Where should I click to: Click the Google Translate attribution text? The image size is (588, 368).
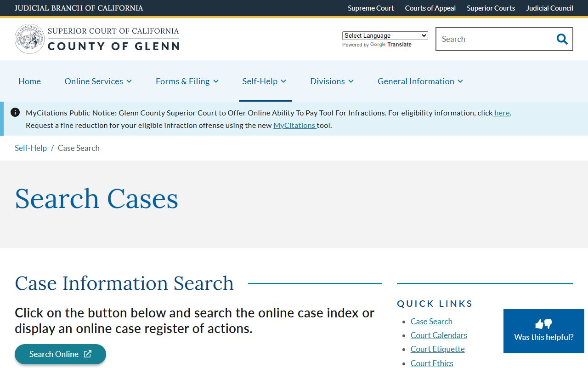pos(377,45)
